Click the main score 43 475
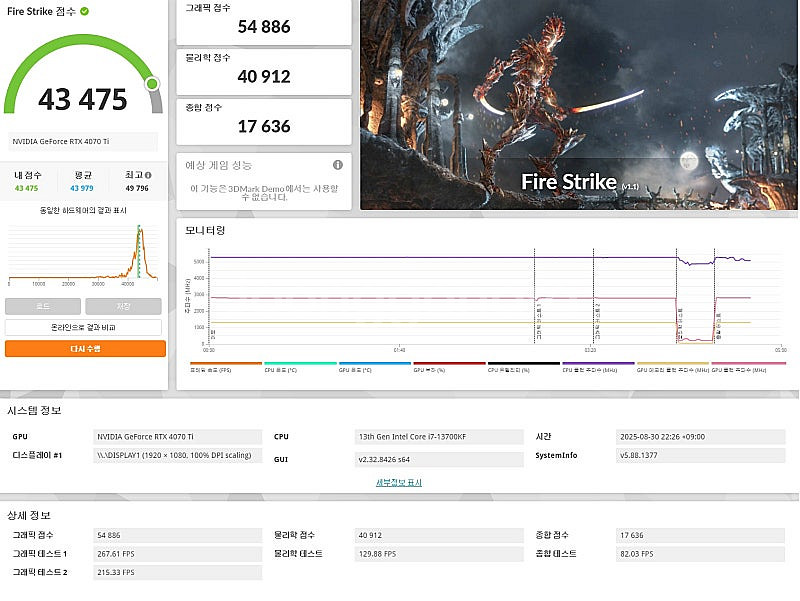Viewport: 800px width, 601px height. [x=83, y=99]
